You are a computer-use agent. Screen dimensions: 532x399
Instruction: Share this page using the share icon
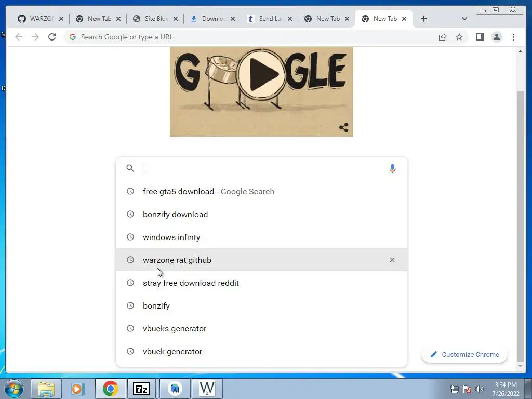coord(443,37)
